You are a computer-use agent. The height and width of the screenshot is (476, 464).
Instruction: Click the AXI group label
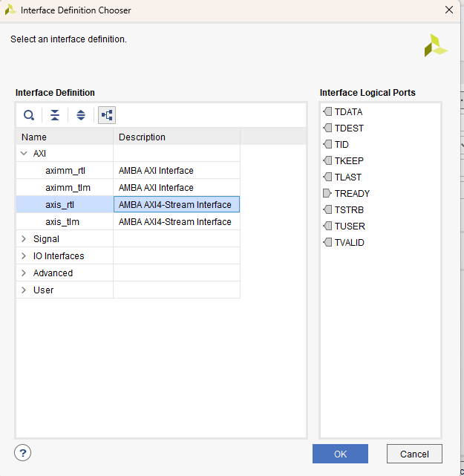(39, 154)
